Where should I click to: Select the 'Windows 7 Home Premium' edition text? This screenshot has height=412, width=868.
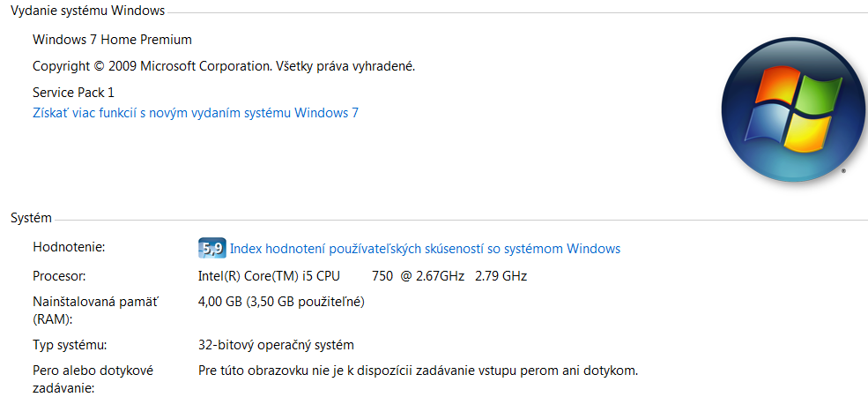112,40
